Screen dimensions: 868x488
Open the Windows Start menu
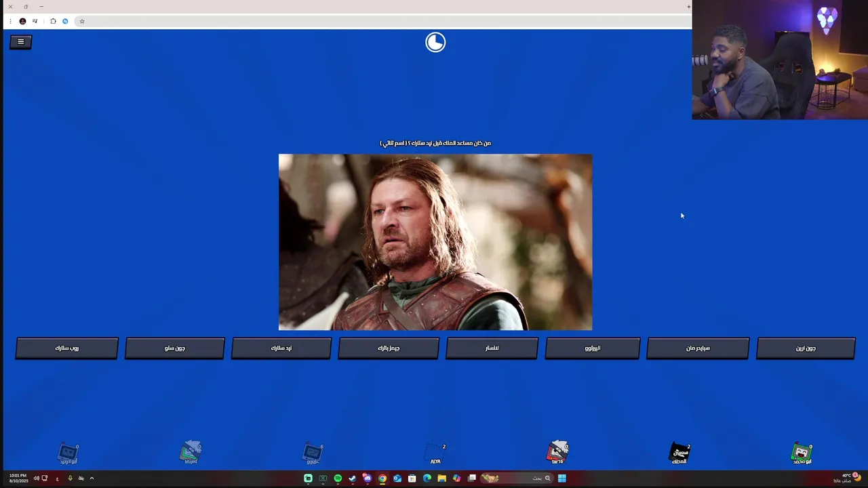pyautogui.click(x=562, y=479)
